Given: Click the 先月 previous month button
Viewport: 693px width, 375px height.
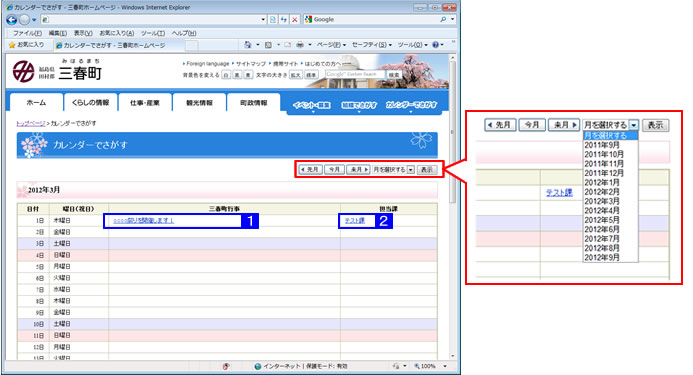Looking at the screenshot, I should (310, 169).
